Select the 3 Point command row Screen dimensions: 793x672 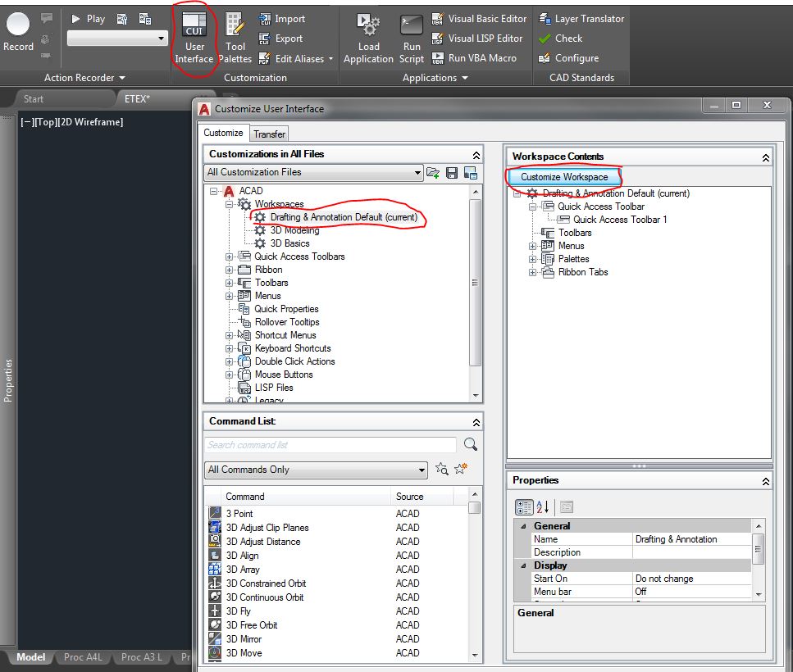(x=337, y=513)
